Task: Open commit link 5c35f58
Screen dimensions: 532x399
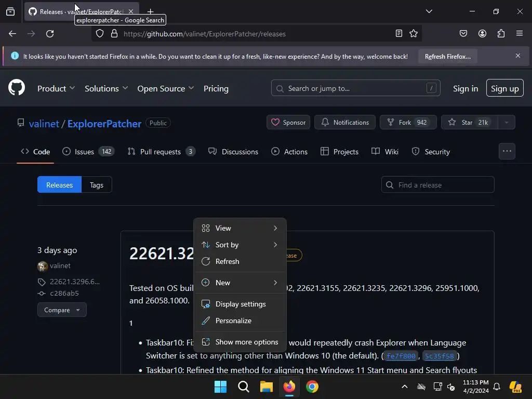Action: [439, 356]
